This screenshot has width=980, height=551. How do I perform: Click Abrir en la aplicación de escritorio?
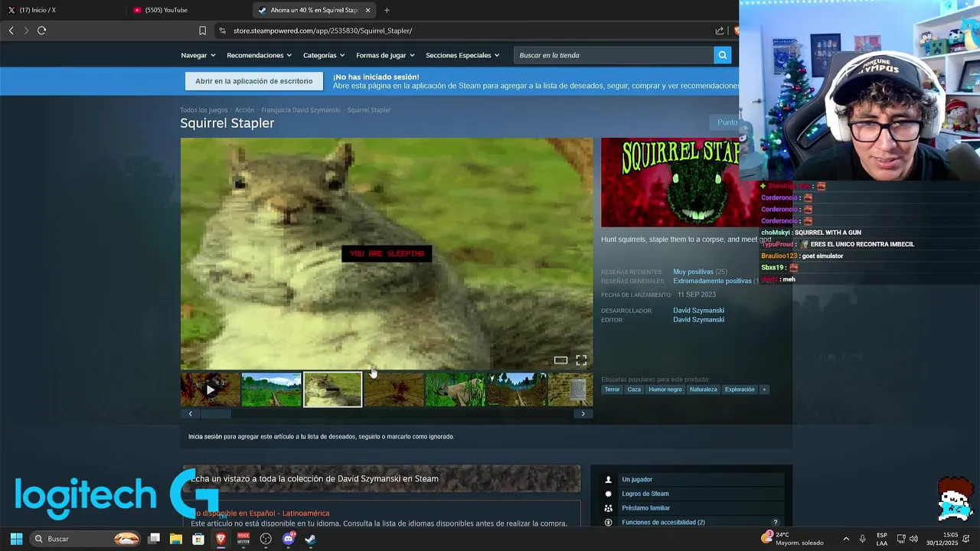253,81
